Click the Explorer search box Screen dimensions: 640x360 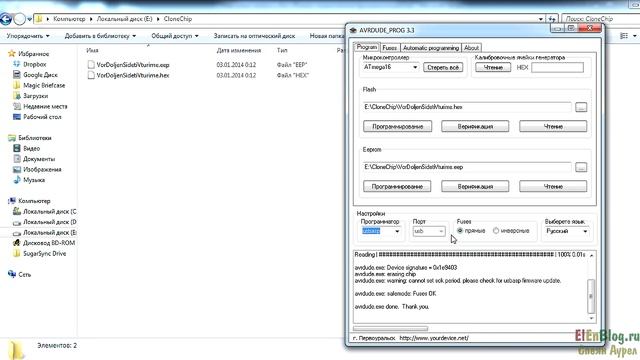pos(600,19)
